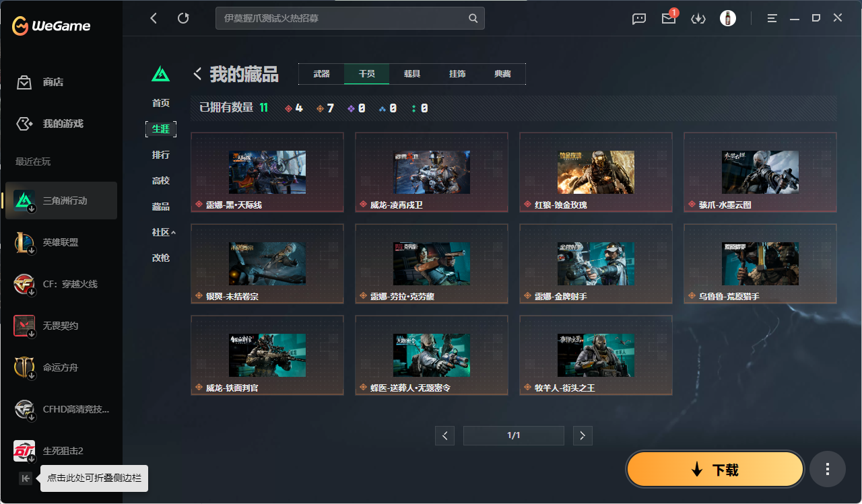Image resolution: width=862 pixels, height=504 pixels.
Task: Click the WeGame logo
Action: (51, 26)
